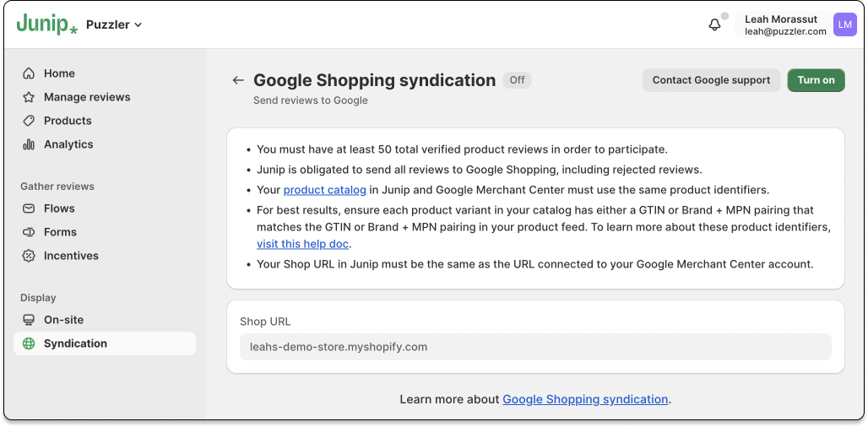Click the leah@puzzler.com email text

(x=785, y=31)
